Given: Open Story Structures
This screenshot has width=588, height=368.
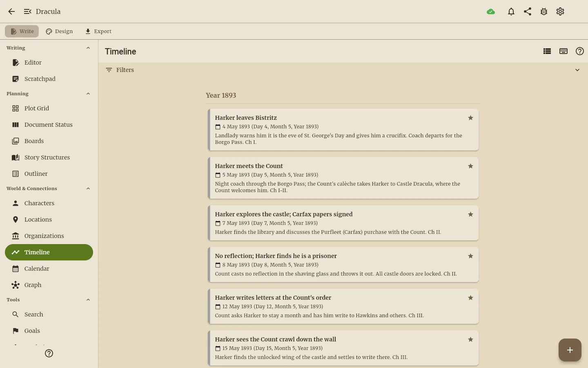Looking at the screenshot, I should pos(49,157).
